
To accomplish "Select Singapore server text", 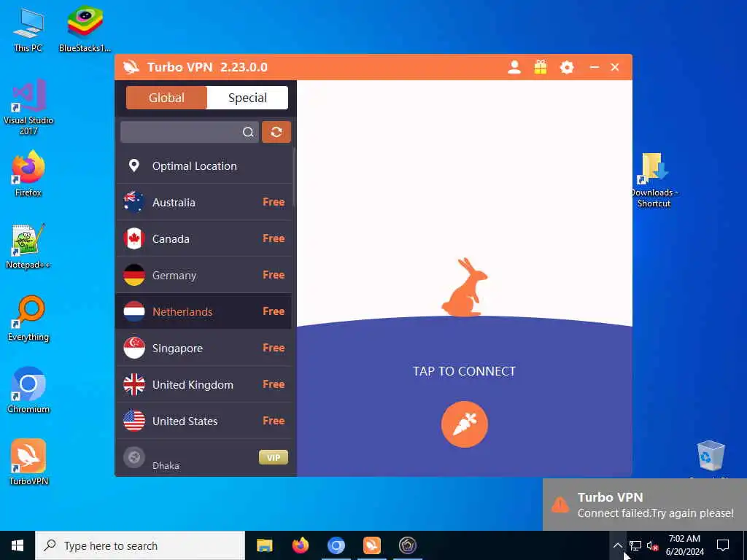I will point(177,349).
